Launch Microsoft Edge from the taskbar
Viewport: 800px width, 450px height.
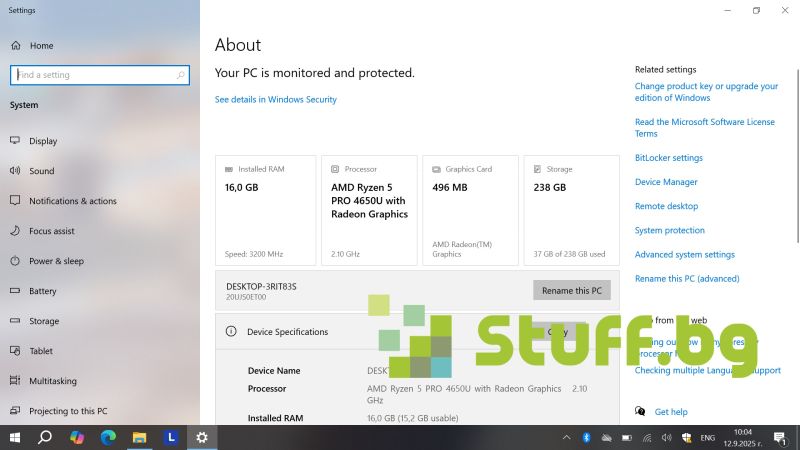(x=108, y=437)
